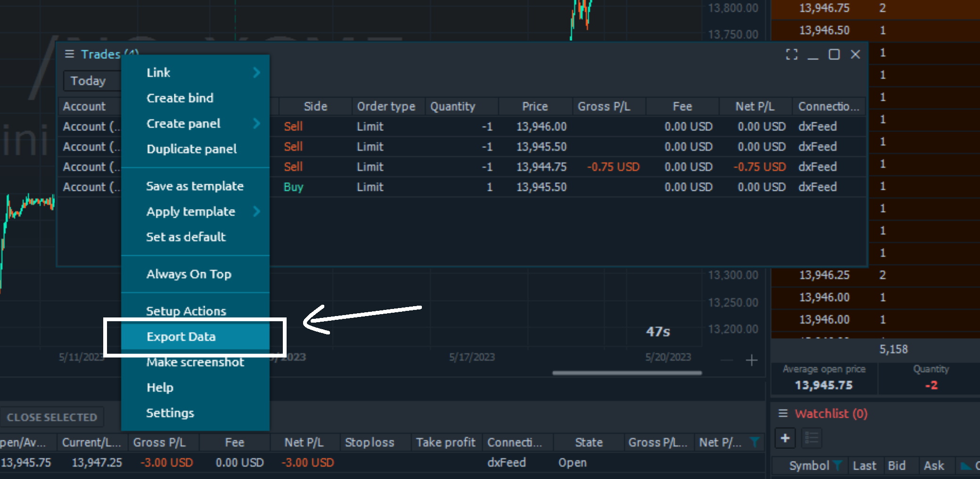Click the chart horizontal scrollbar
Viewport: 980px width, 479px height.
[x=626, y=373]
